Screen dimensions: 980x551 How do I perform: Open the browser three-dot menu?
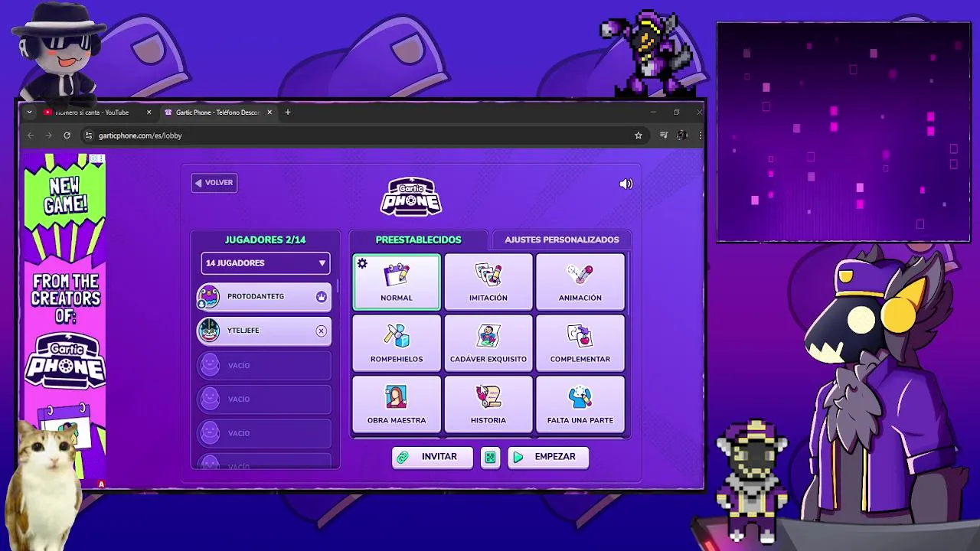(x=700, y=135)
